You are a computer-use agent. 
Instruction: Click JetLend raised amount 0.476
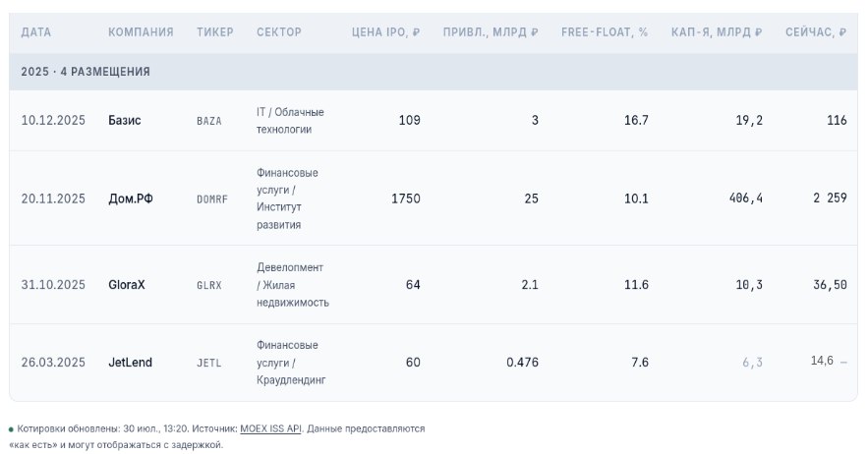pos(522,362)
